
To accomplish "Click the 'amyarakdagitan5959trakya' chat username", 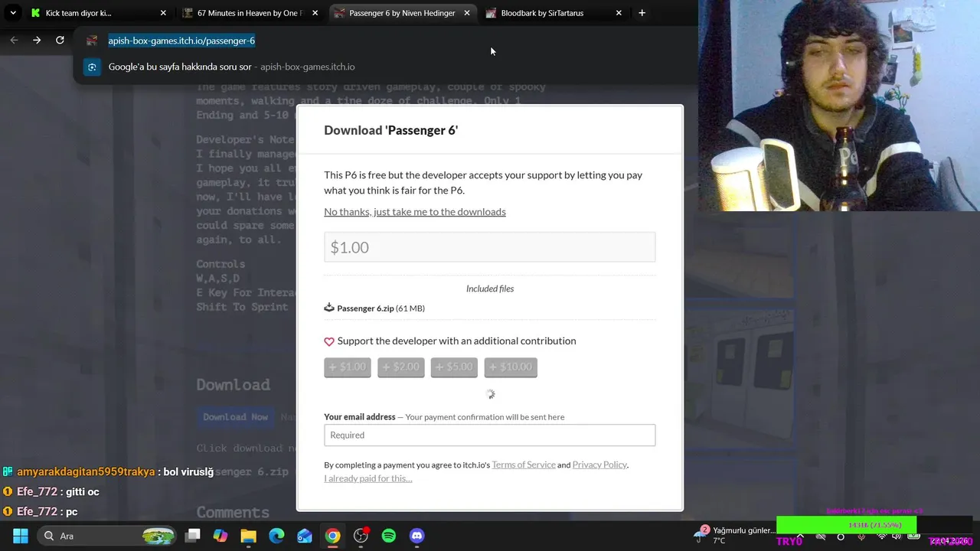I will (86, 472).
